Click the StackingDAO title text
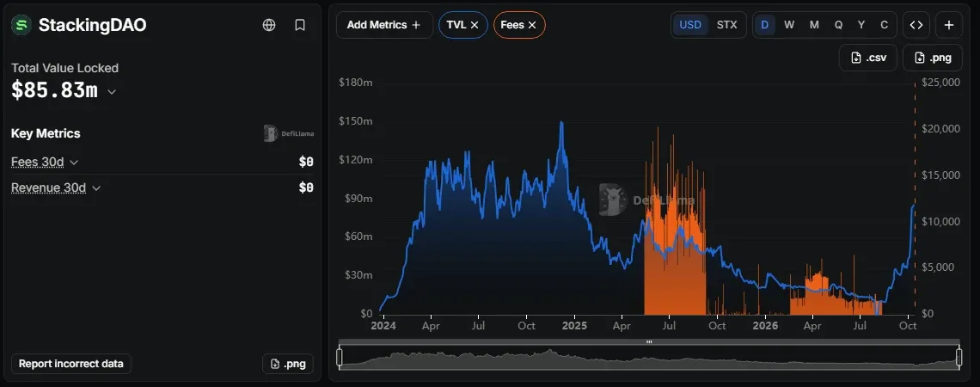 [93, 25]
